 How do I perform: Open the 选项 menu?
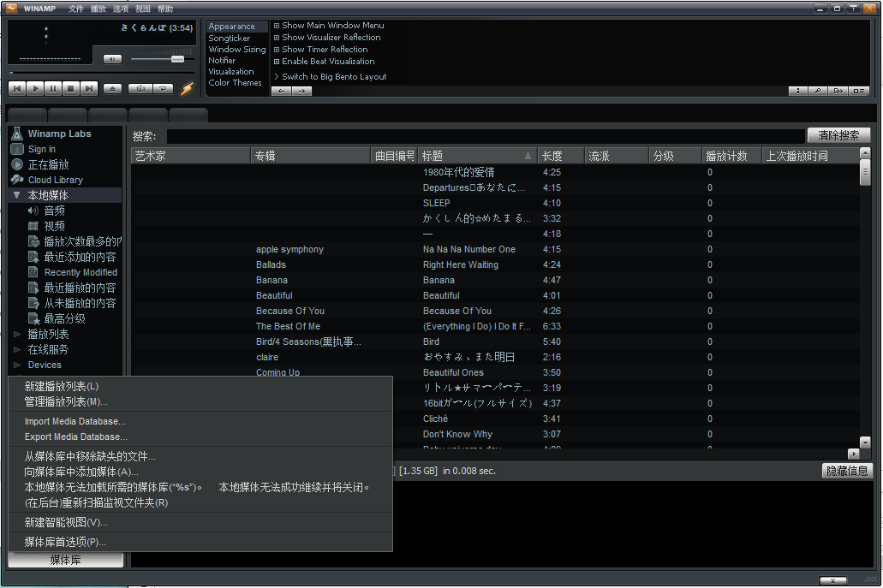121,9
